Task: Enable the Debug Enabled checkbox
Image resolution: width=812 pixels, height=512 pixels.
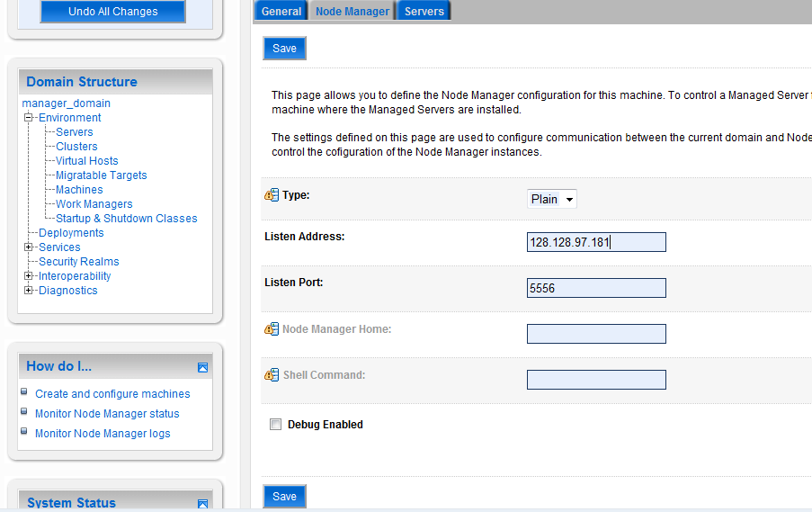Action: (x=275, y=425)
